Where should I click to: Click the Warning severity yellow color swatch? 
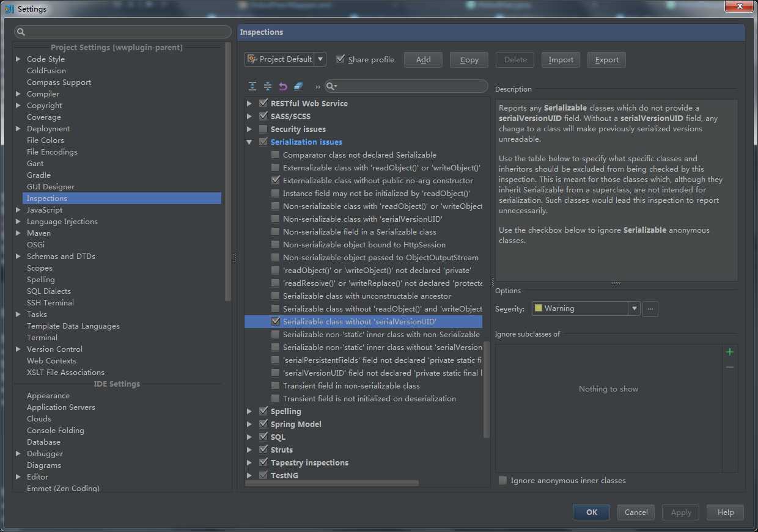(539, 308)
